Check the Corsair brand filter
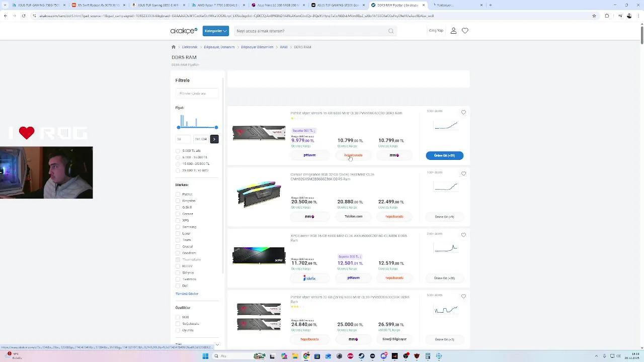The height and width of the screenshot is (362, 644). [178, 214]
